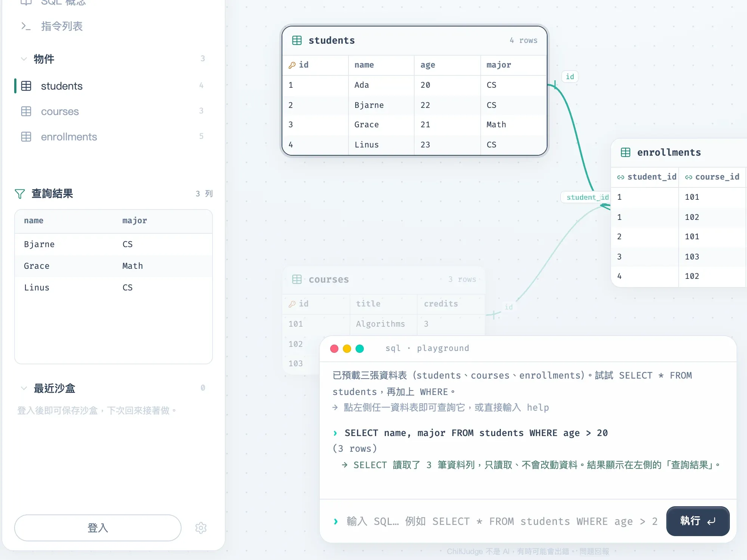Click the 'Bjarne' row in query results

[x=114, y=244]
